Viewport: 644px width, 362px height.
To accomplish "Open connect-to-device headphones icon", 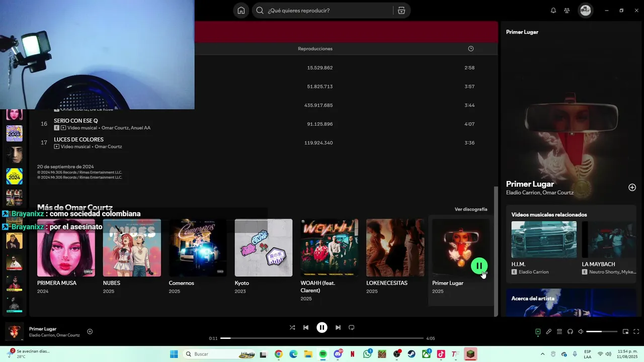I will point(570,331).
